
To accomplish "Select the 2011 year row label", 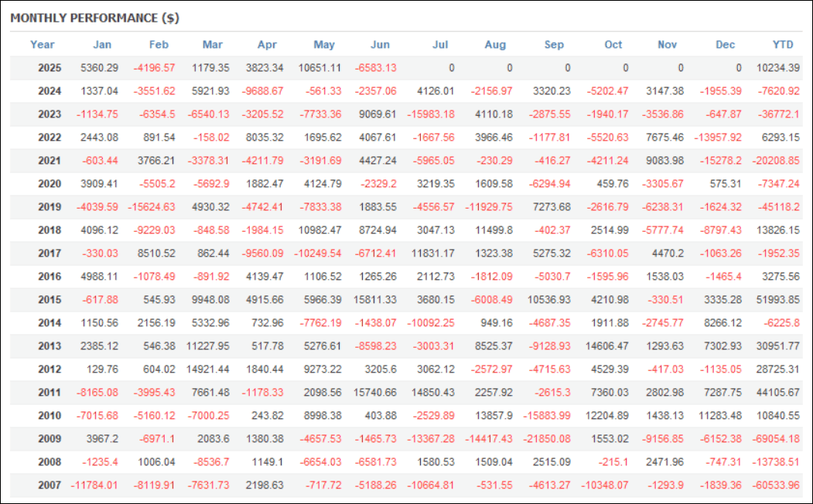I will point(50,392).
